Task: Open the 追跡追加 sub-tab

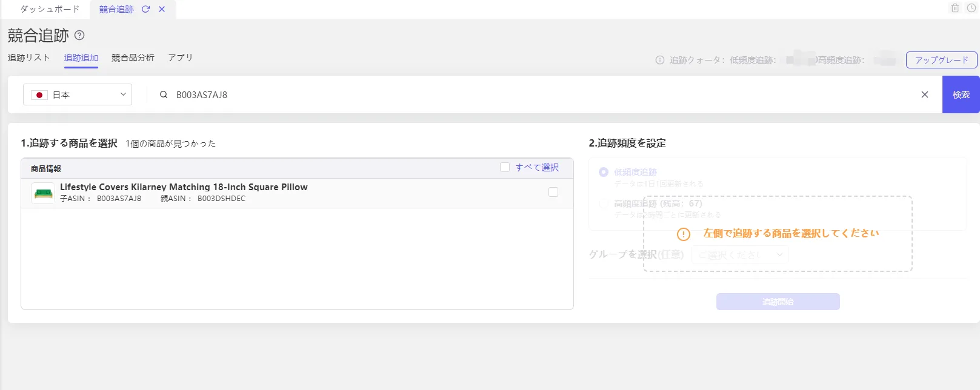Action: 81,58
